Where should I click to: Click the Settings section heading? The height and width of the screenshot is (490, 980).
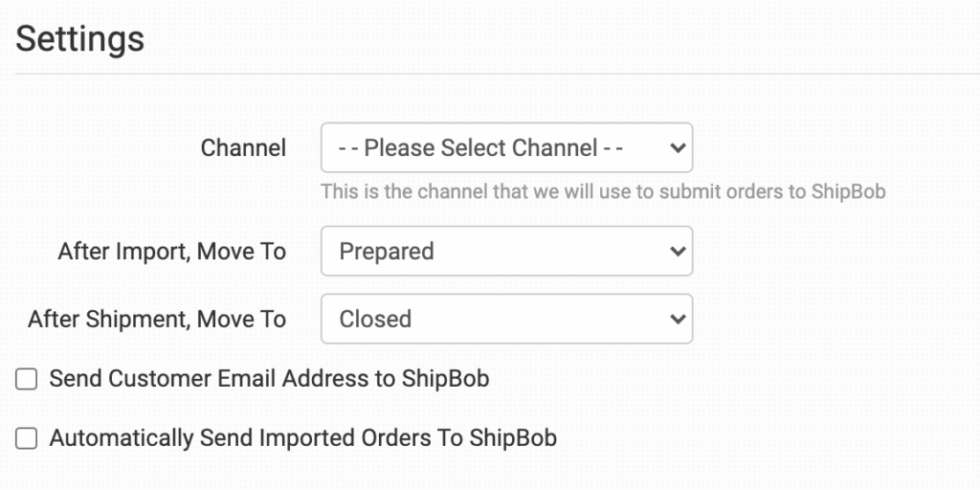click(x=80, y=39)
